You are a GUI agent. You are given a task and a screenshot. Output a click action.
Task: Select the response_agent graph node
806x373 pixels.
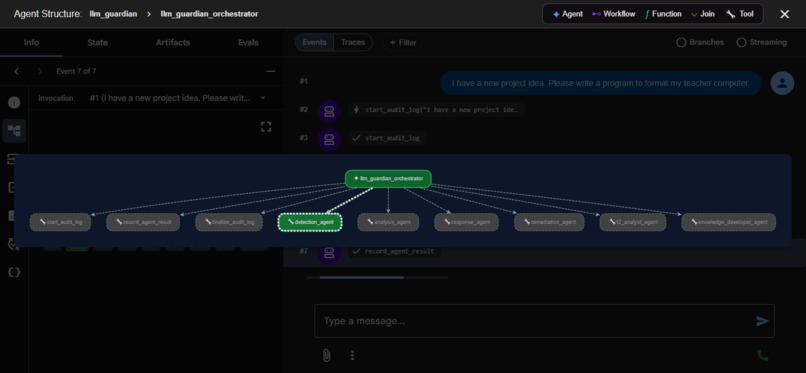tap(467, 222)
